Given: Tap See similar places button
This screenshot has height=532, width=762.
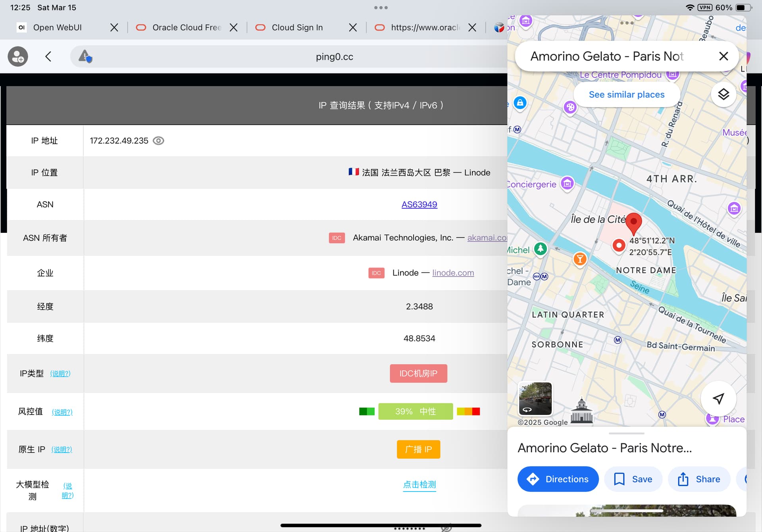Looking at the screenshot, I should (627, 94).
